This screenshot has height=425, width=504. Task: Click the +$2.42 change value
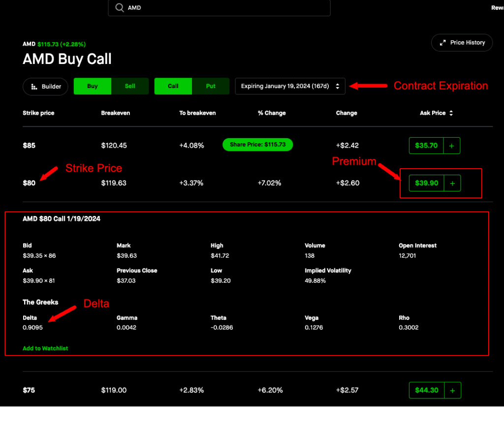(347, 146)
